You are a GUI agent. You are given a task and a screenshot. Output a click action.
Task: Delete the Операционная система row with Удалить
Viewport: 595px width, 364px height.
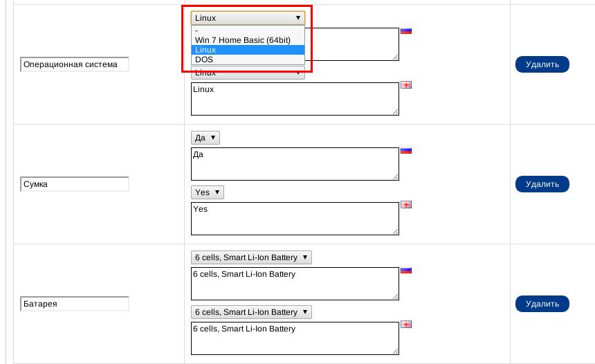tap(542, 64)
